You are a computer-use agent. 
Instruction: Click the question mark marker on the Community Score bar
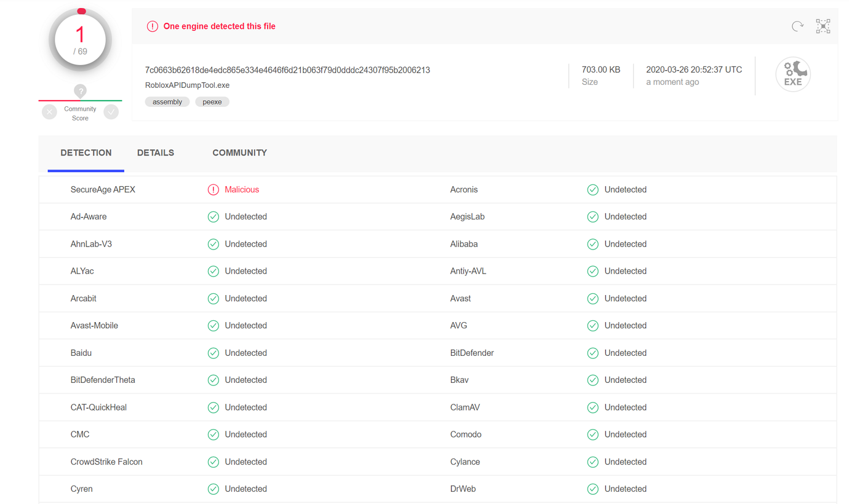(x=80, y=92)
